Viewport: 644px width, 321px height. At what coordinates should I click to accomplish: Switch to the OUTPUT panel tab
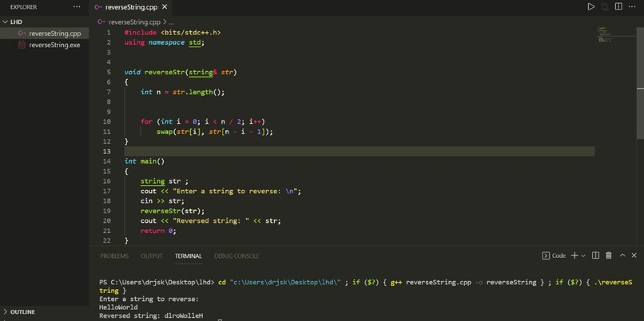[152, 256]
